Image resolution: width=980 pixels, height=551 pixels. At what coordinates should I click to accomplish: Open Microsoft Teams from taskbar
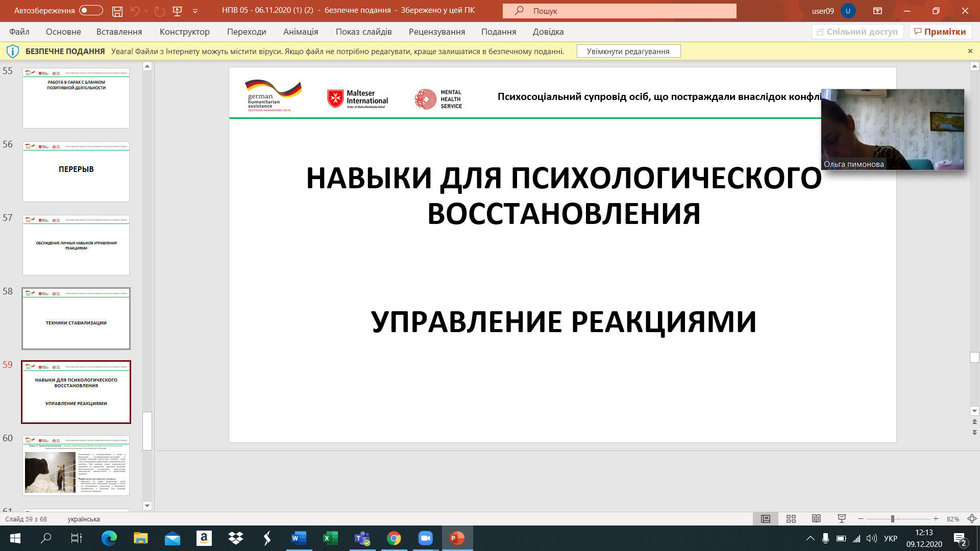362,538
